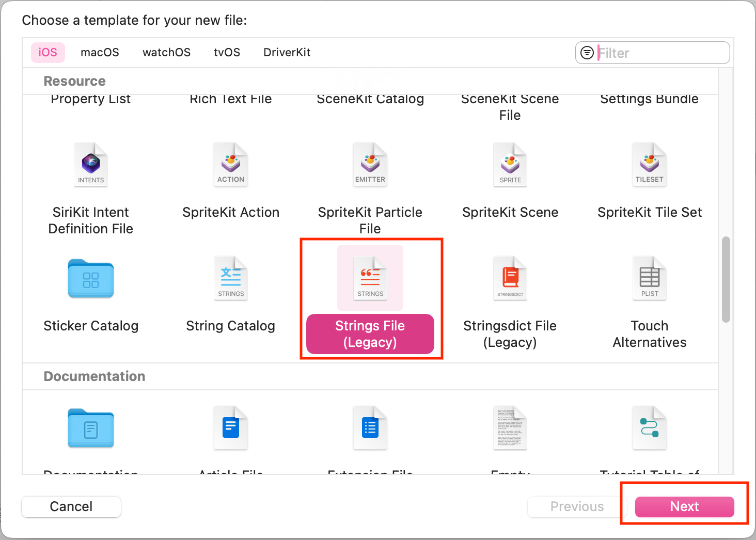Viewport: 756px width, 540px height.
Task: Open the DriverKit platform tab
Action: click(287, 53)
